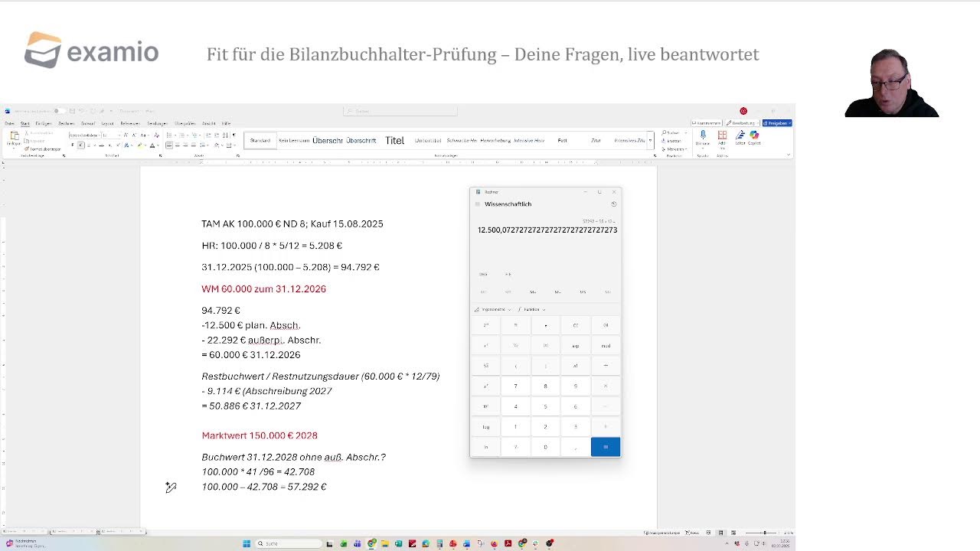Toggle left text alignment in paragraph group
This screenshot has width=980, height=551.
pos(169,145)
